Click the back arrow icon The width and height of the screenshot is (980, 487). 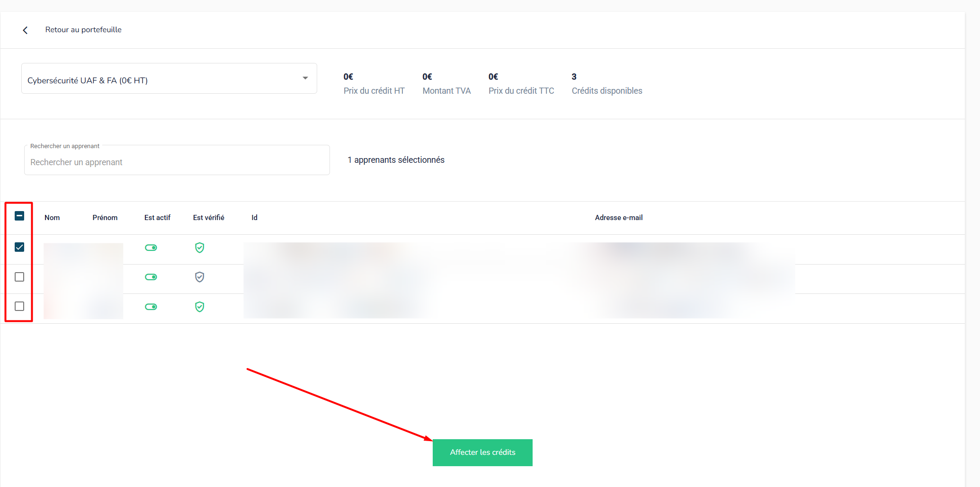tap(25, 30)
